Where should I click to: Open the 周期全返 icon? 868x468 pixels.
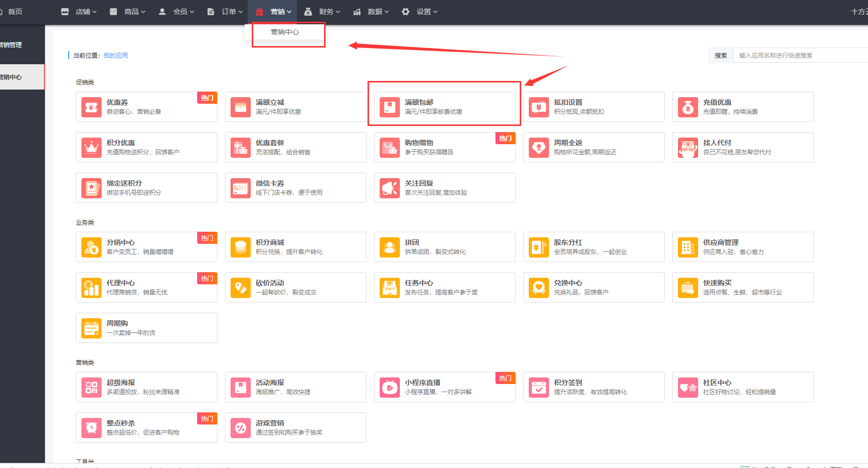[539, 147]
